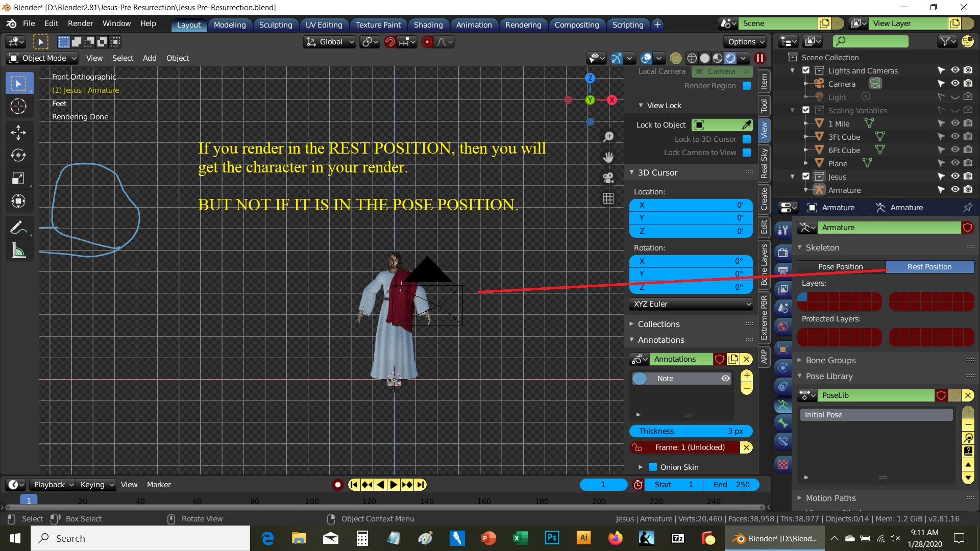
Task: Switch to the Sculpting workspace tab
Action: [275, 24]
